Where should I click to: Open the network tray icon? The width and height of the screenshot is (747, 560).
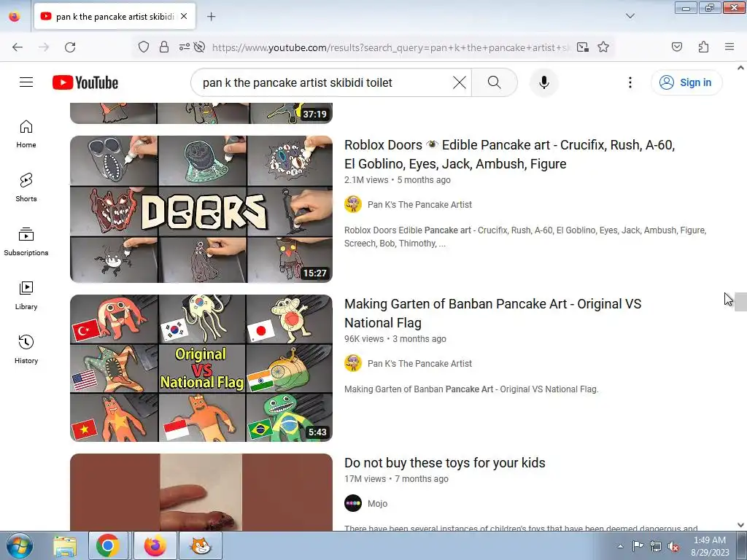tap(656, 547)
